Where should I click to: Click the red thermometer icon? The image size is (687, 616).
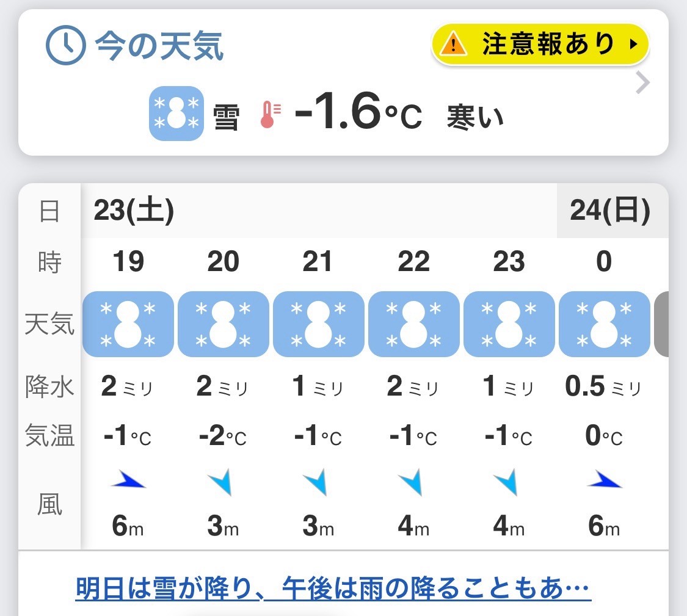pos(271,114)
